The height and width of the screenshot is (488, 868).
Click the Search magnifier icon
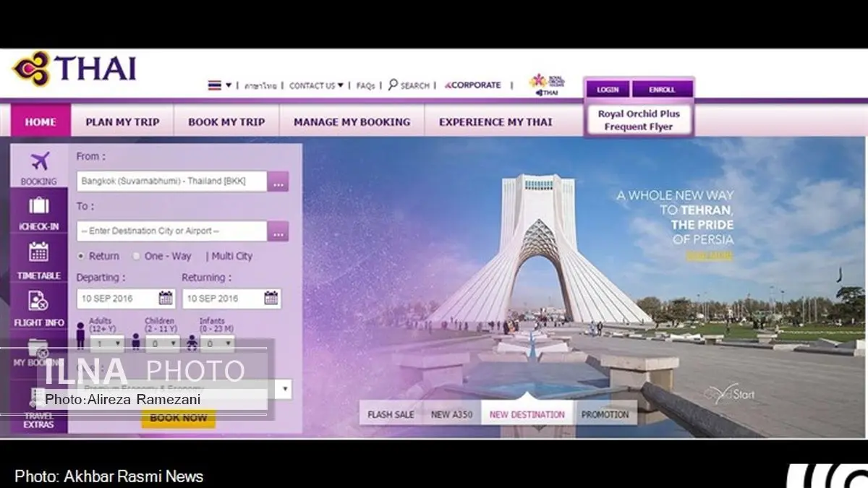click(x=393, y=85)
